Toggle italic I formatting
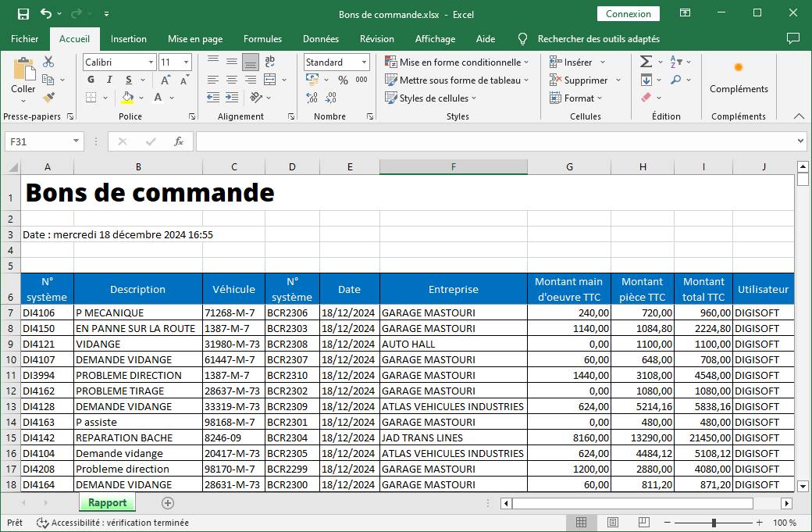The height and width of the screenshot is (532, 812). pyautogui.click(x=109, y=80)
